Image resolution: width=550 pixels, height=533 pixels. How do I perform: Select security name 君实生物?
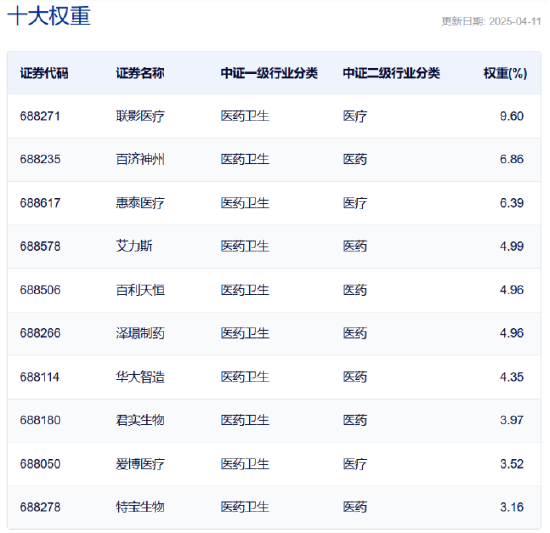click(x=140, y=420)
